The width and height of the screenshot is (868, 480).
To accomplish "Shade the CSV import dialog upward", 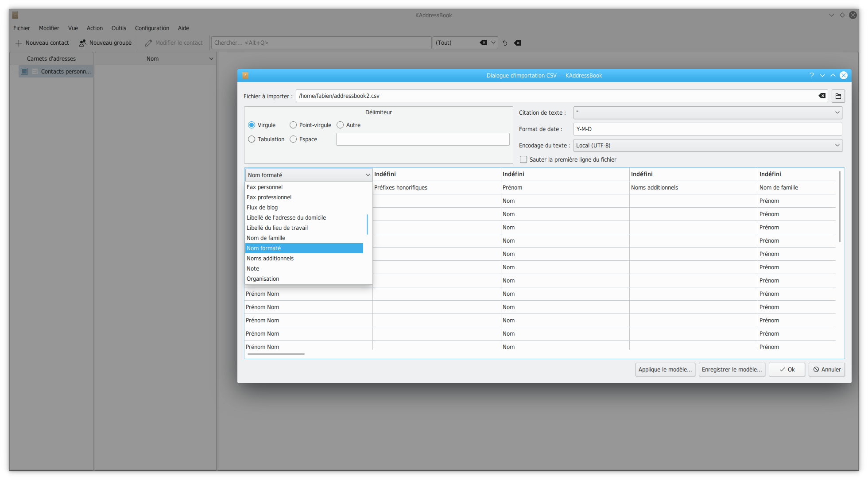I will coord(833,75).
